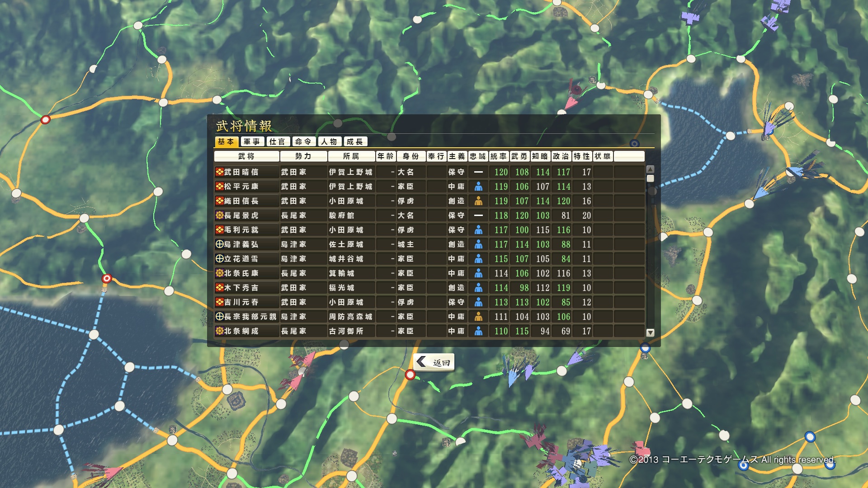The image size is (868, 488).
Task: Click scrollbar down arrow in officer list
Action: (x=651, y=333)
